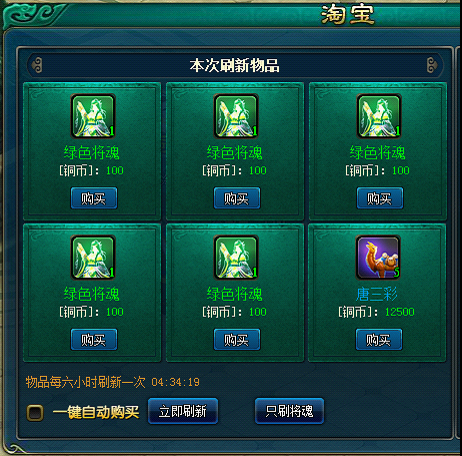Click the 唐三彩 camel item icon
Screen dimensions: 462x456
pos(378,258)
